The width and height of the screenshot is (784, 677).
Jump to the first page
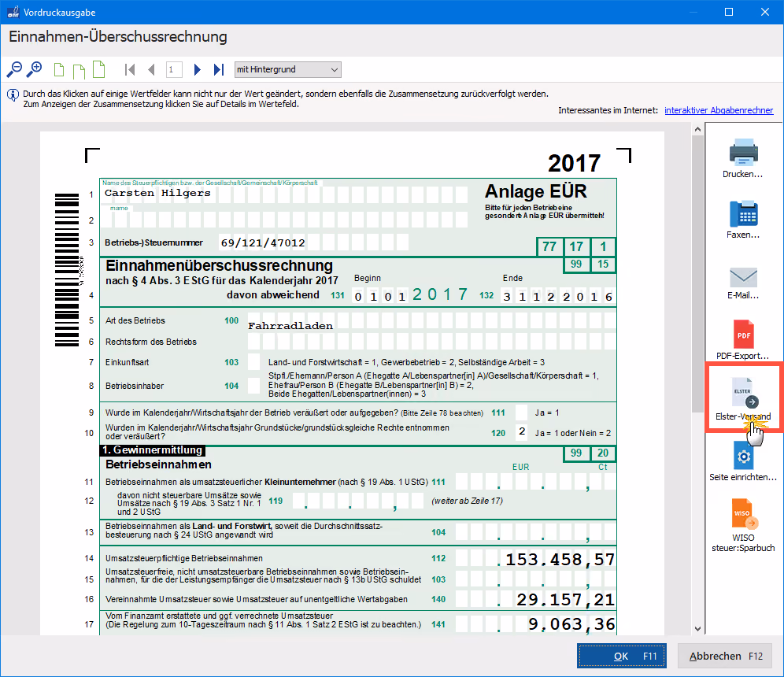130,69
